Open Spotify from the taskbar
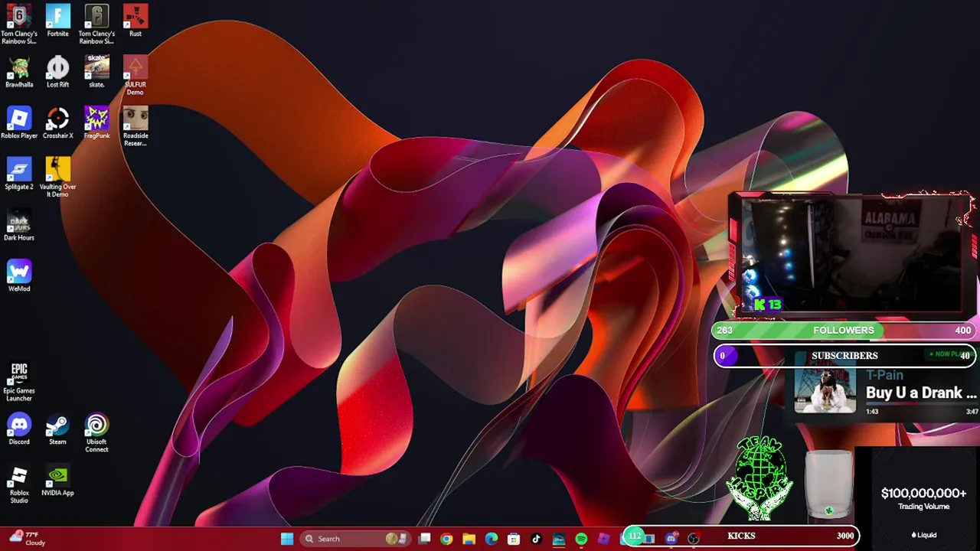980x551 pixels. 581,539
